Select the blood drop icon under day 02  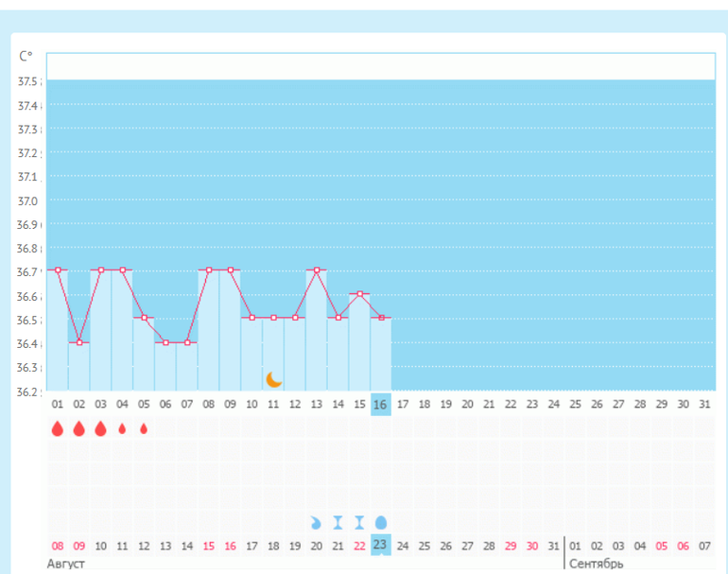[x=79, y=428]
